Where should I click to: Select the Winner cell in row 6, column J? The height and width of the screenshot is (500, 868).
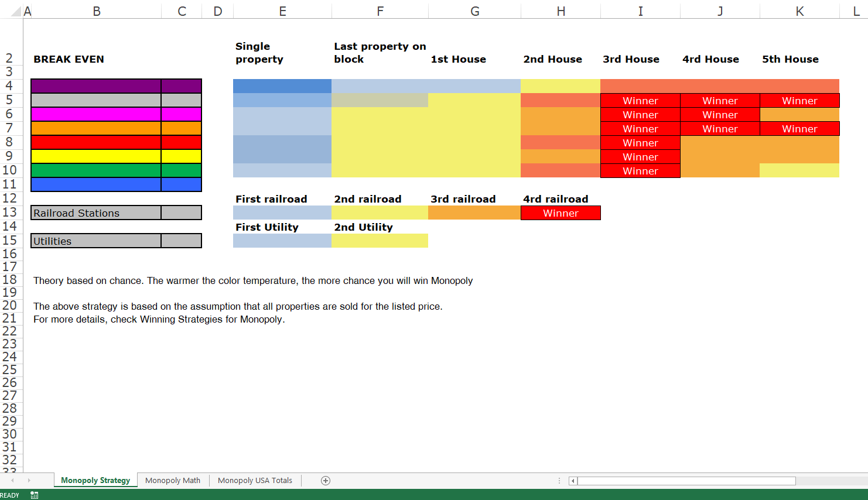(720, 115)
